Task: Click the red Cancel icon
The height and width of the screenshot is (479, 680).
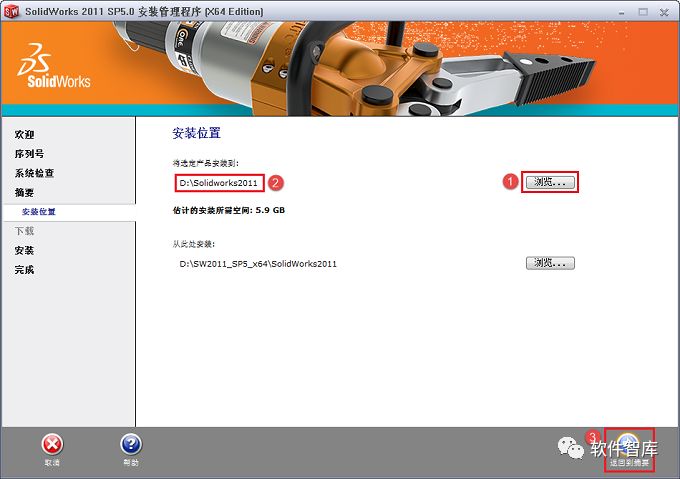Action: (52, 445)
